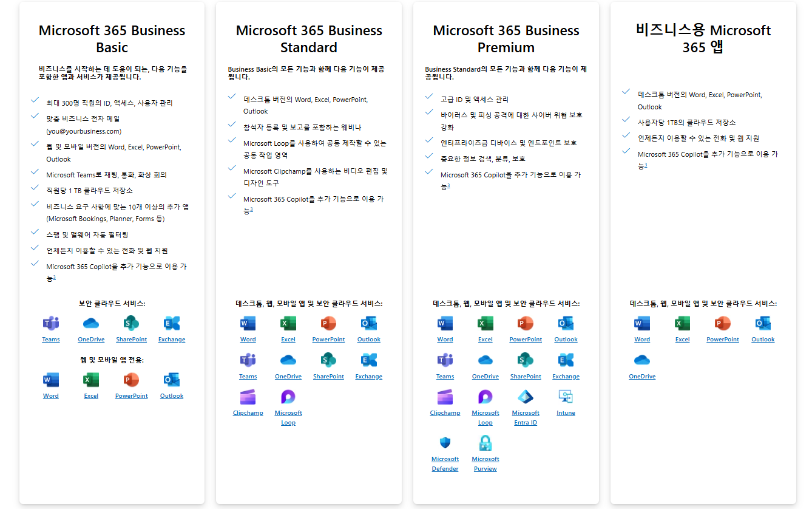Click the Microsoft 365 Business Basic heading
This screenshot has width=812, height=509.
(x=112, y=39)
